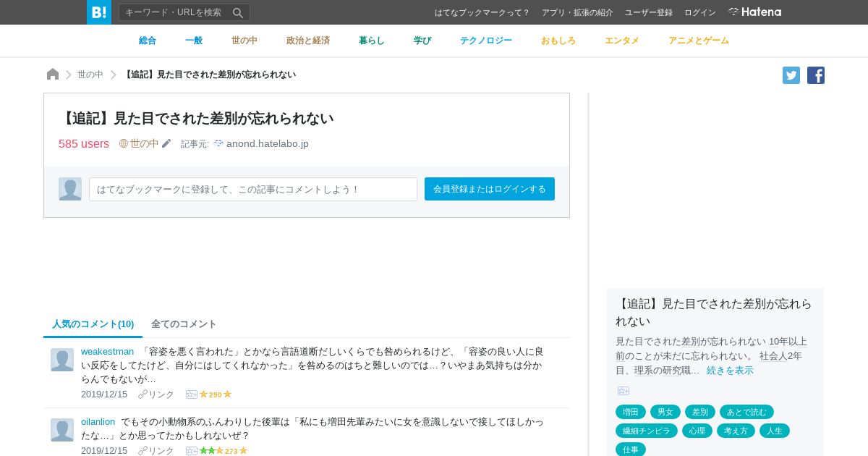The width and height of the screenshot is (868, 456).
Task: Open the 総合 category tab
Action: [148, 41]
